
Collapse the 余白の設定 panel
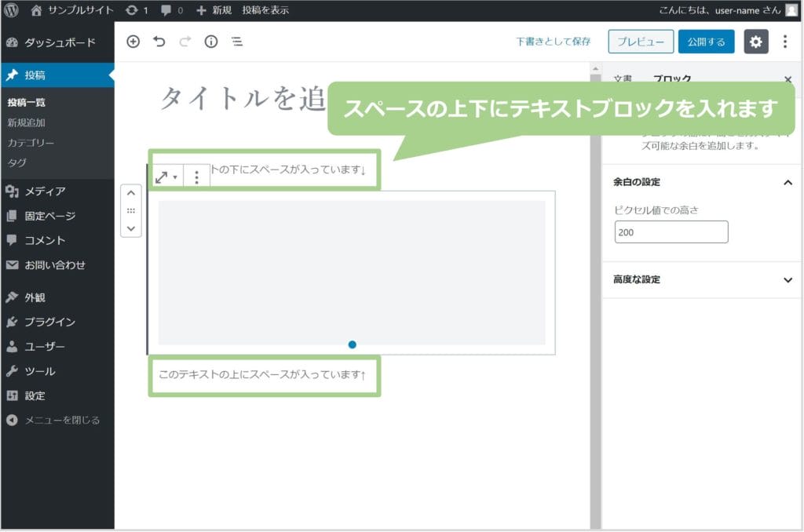[x=788, y=182]
